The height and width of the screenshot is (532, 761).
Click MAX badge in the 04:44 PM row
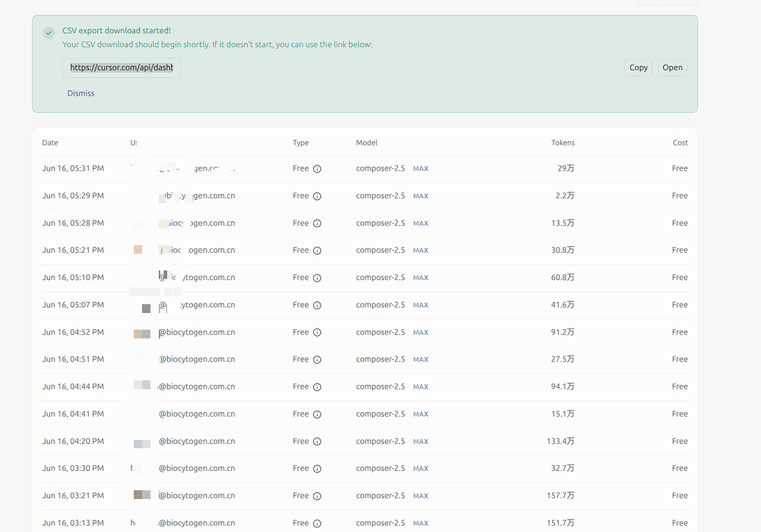pos(421,387)
